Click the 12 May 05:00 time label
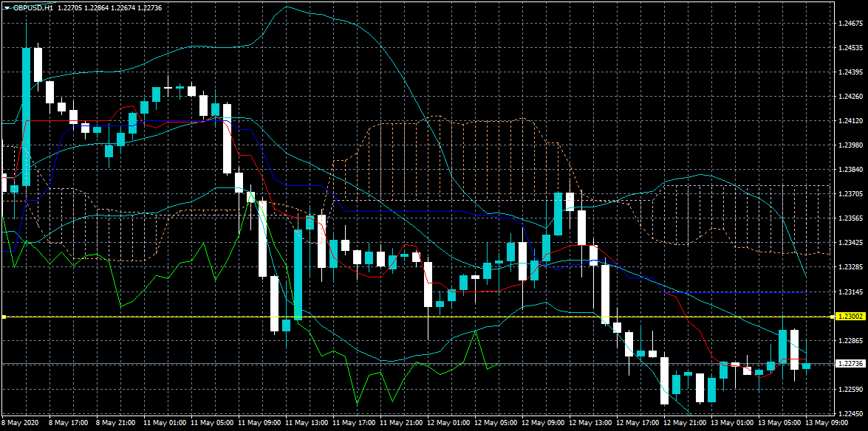The image size is (868, 431). coord(495,423)
